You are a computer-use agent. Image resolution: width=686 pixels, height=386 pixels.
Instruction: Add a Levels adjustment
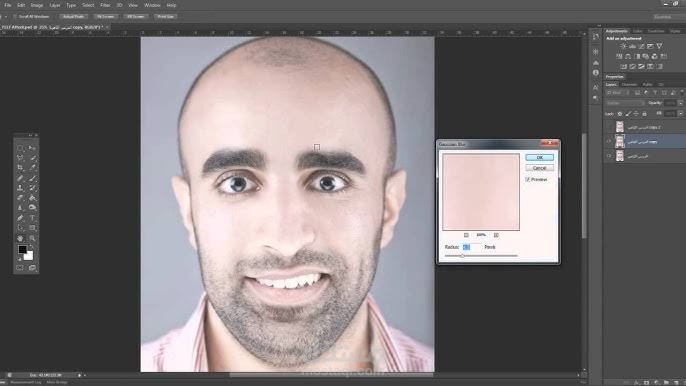click(x=633, y=46)
